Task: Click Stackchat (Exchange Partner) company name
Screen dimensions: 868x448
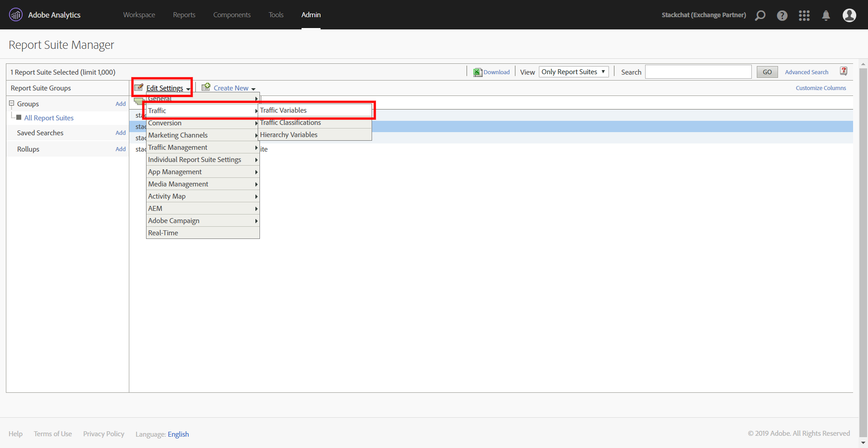Action: (x=703, y=15)
